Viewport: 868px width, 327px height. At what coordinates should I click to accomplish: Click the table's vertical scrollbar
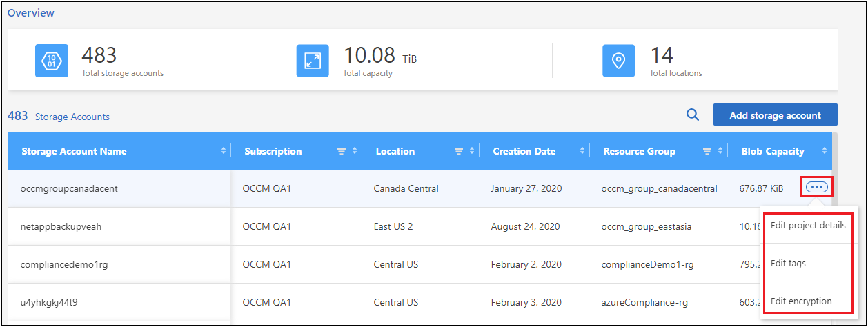click(834, 207)
